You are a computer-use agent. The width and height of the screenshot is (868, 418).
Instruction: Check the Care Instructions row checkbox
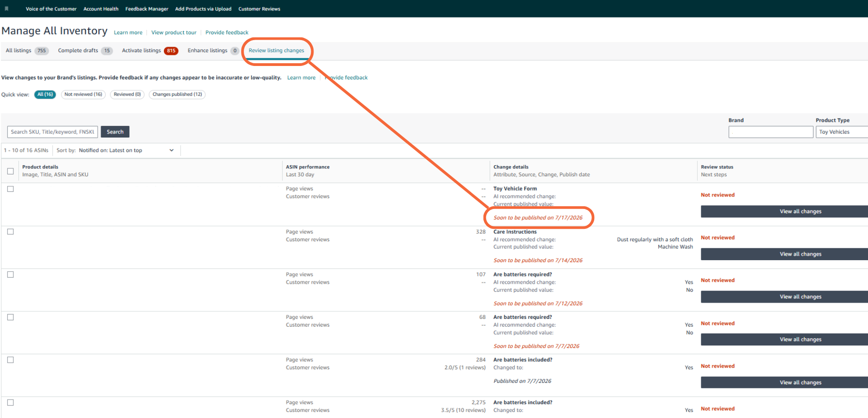coord(11,232)
